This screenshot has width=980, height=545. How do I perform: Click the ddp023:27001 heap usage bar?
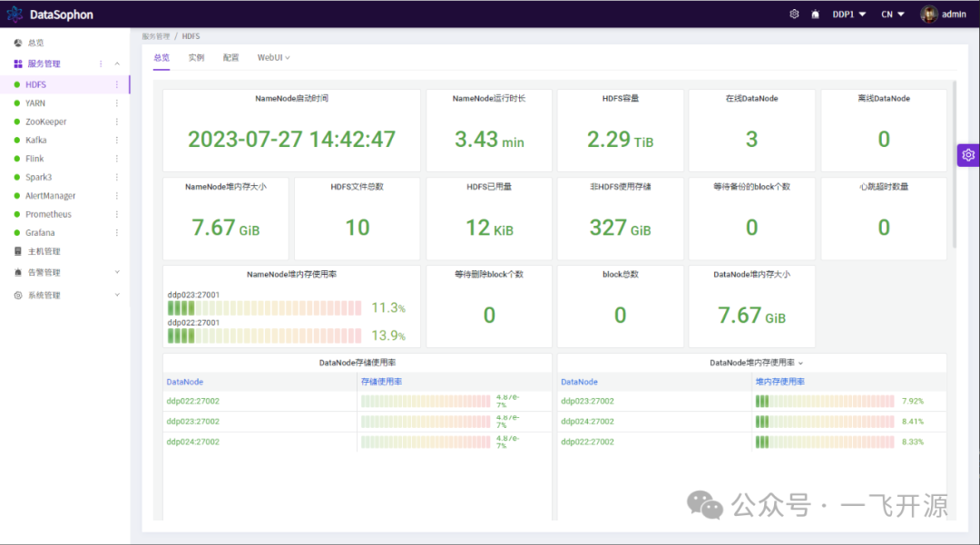point(265,308)
